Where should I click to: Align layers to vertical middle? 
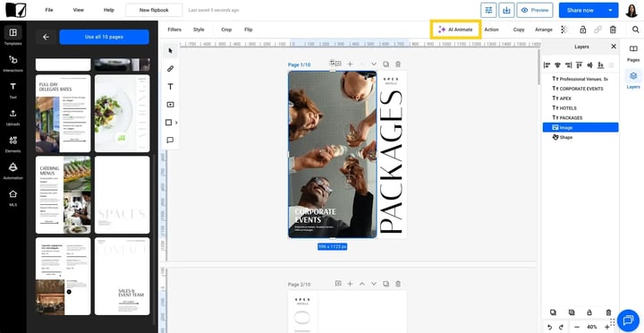click(x=589, y=65)
